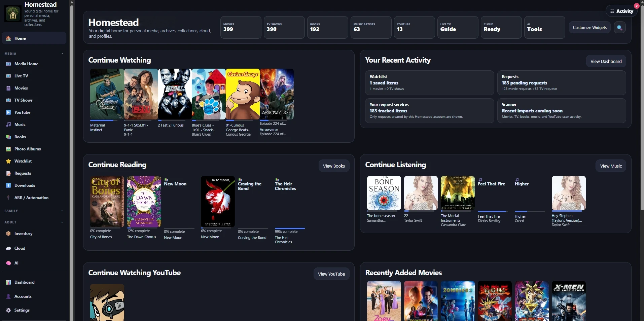The height and width of the screenshot is (321, 644).
Task: Expand the FAMILY sidebar section
Action: coord(34,211)
